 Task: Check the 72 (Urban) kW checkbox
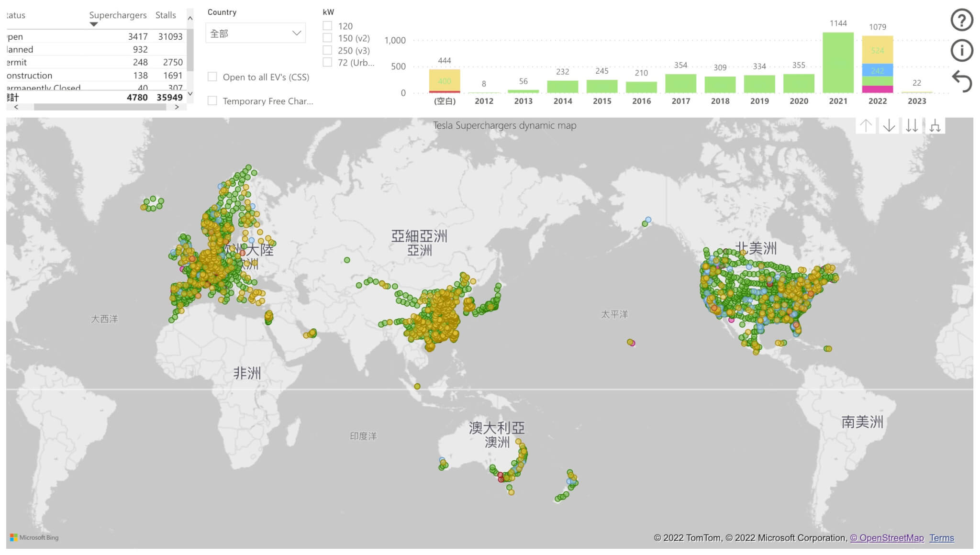327,62
